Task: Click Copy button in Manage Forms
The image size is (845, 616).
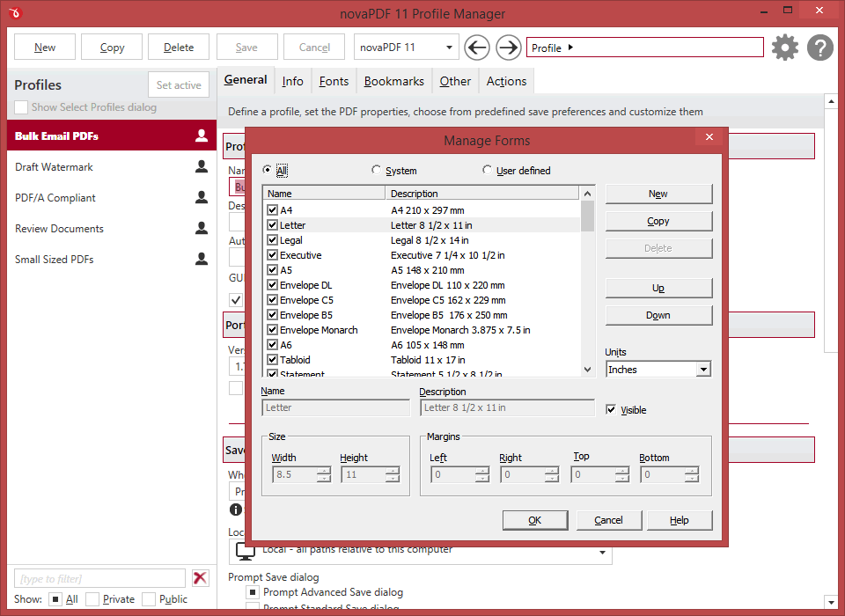Action: 658,221
